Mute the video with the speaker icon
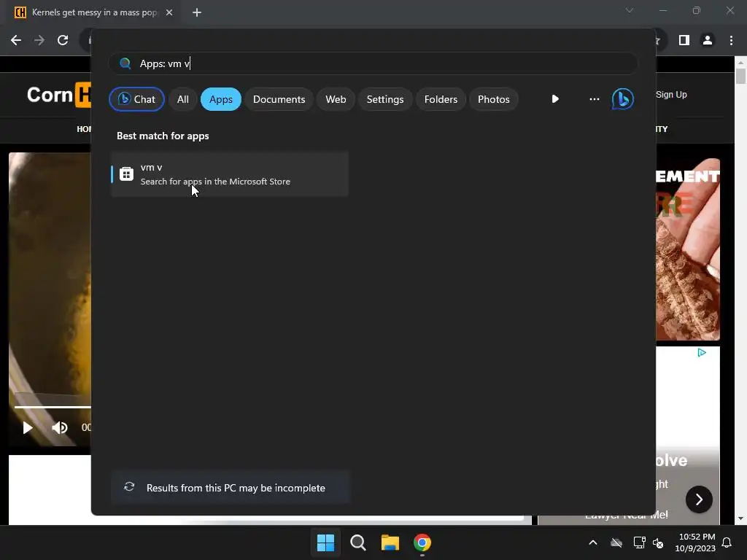 coord(60,427)
